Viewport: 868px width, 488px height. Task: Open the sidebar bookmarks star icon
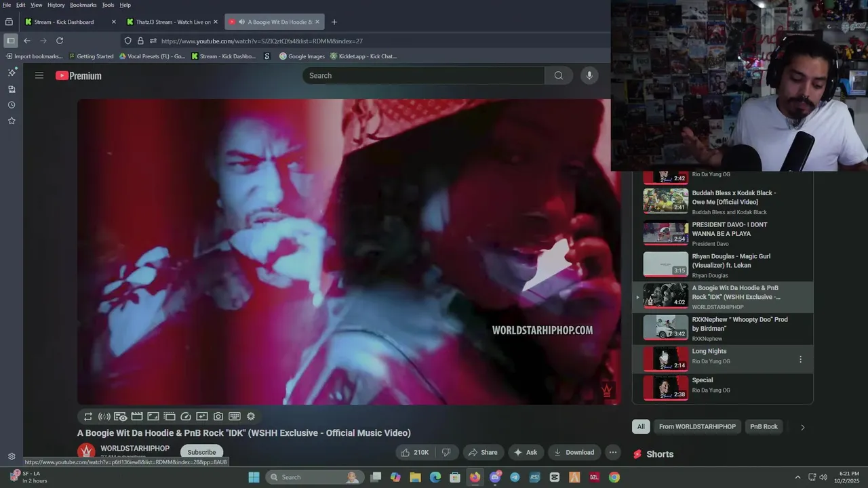(12, 121)
